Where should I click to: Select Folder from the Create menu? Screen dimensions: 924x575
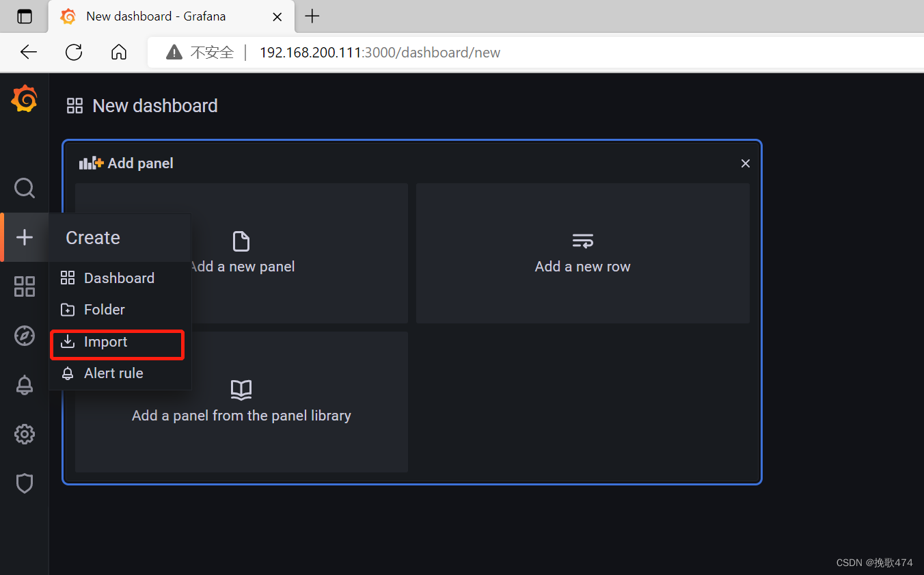click(x=103, y=309)
